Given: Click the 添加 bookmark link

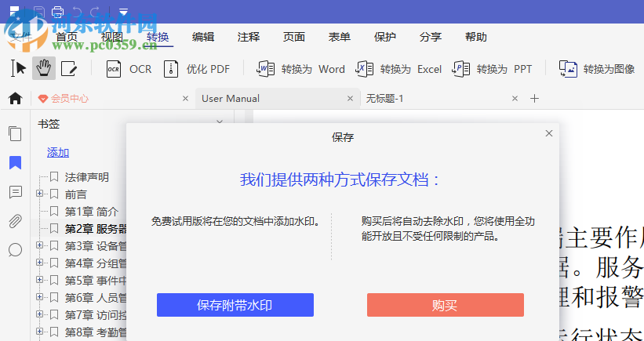Looking at the screenshot, I should [x=58, y=153].
